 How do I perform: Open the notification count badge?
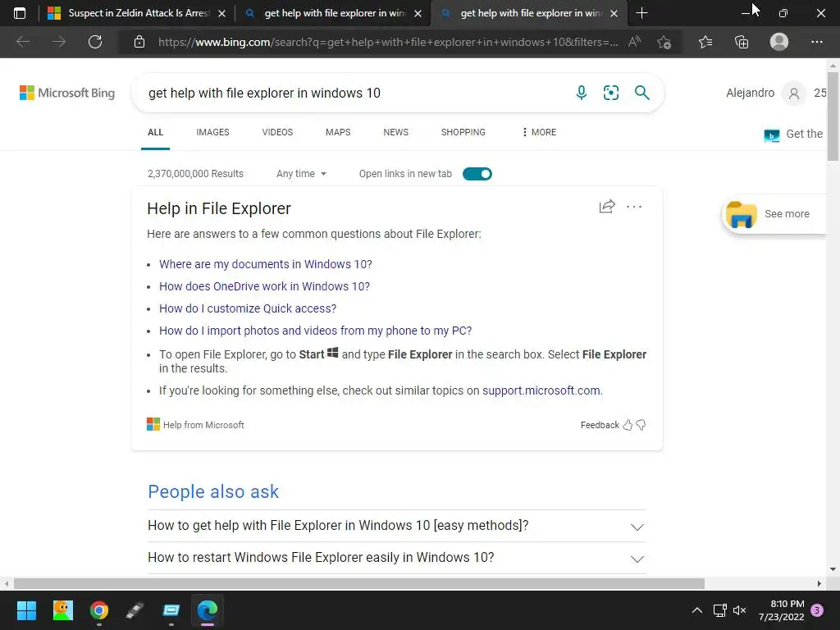(817, 610)
